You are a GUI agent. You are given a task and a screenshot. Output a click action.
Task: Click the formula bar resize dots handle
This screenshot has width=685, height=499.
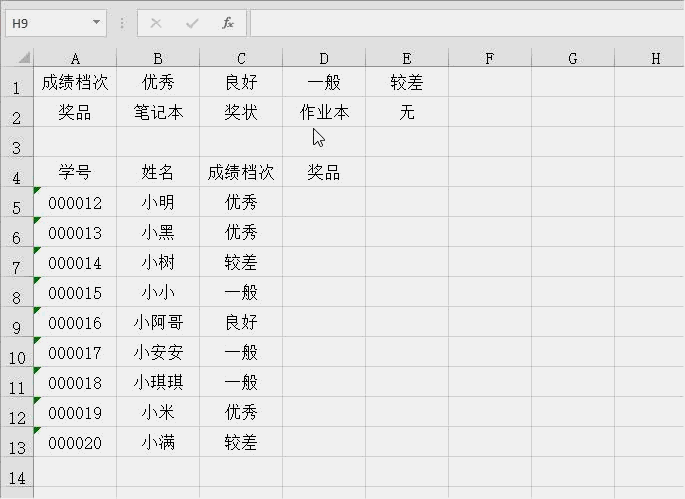[x=122, y=23]
